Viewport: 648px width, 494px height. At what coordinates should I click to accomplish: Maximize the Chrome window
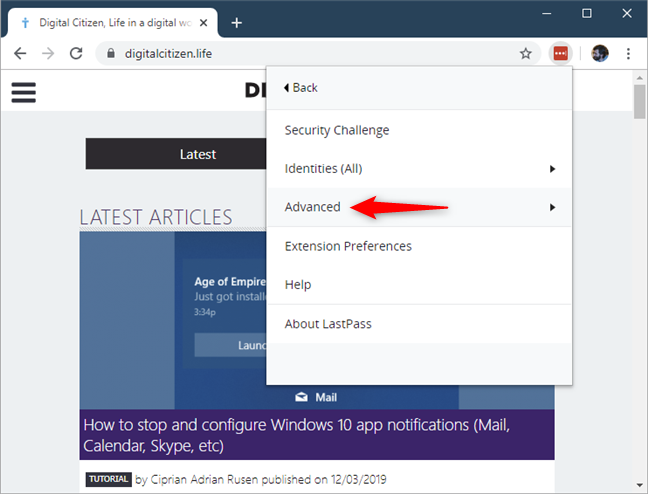click(x=587, y=13)
